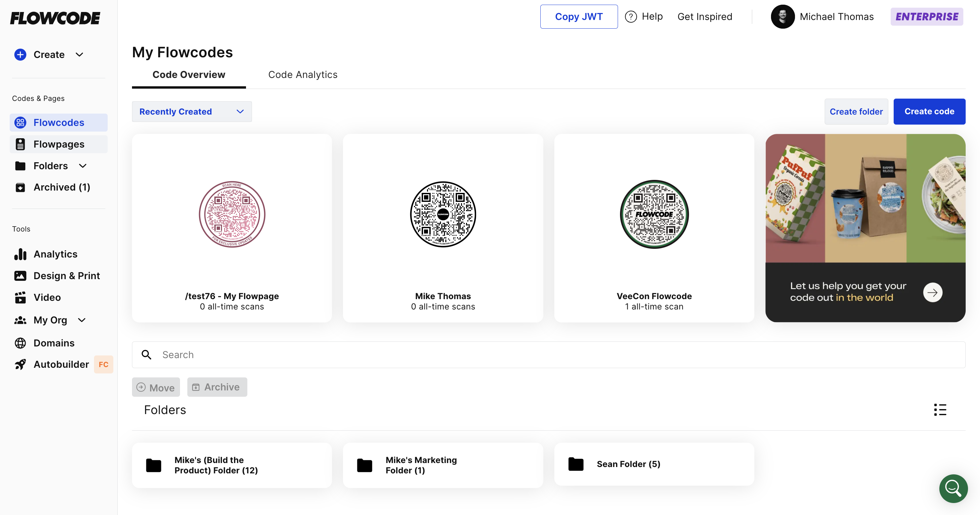Switch folders view to list layout
Image resolution: width=980 pixels, height=515 pixels.
[x=940, y=410]
